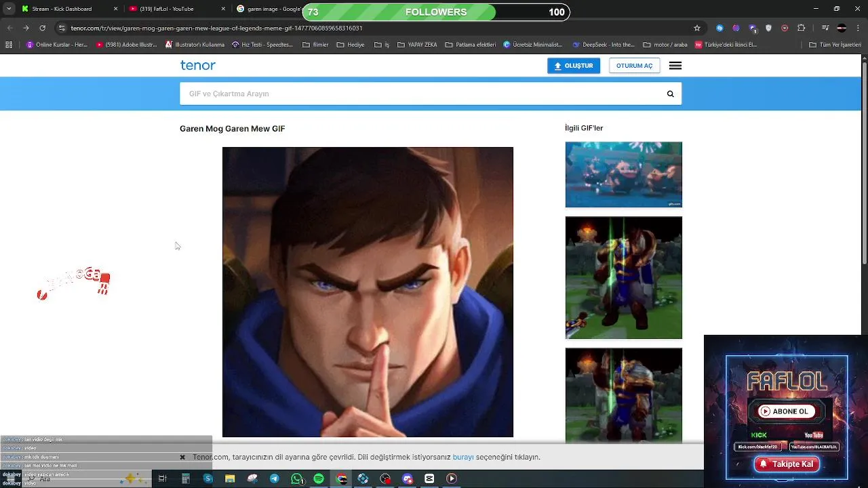Open CapCut from the taskbar
Viewport: 868px width, 488px height.
pyautogui.click(x=429, y=479)
